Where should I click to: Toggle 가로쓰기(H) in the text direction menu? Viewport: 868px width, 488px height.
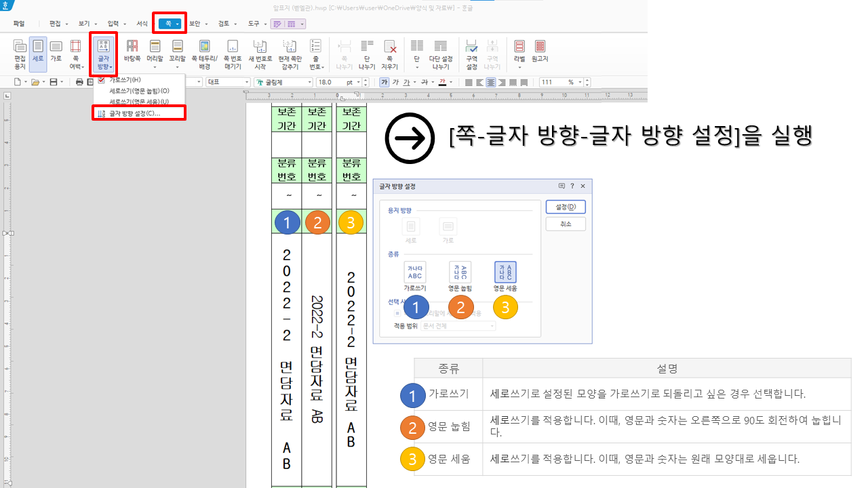point(125,80)
